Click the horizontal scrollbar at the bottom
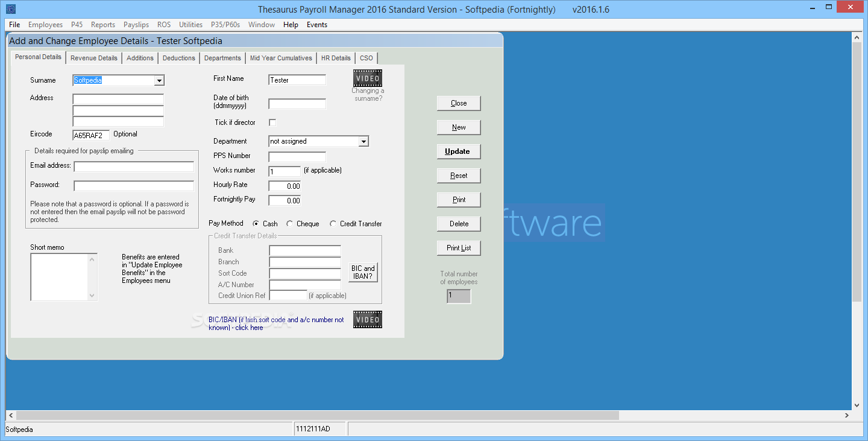This screenshot has width=868, height=441. click(318, 416)
